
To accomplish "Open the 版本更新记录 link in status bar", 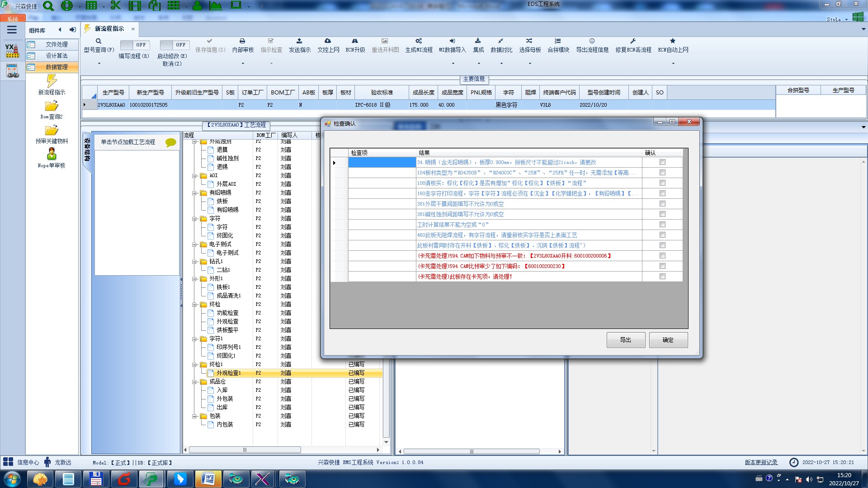I will 761,462.
